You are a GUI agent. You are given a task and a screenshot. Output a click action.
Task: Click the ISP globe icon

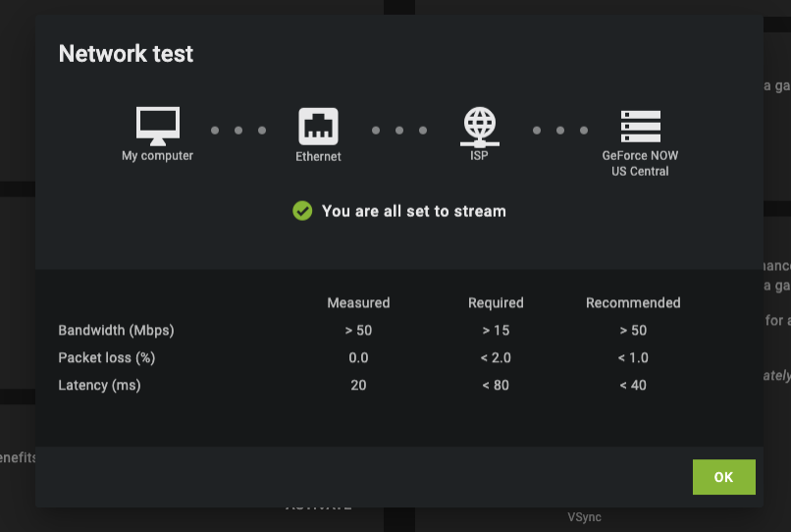[x=479, y=127]
